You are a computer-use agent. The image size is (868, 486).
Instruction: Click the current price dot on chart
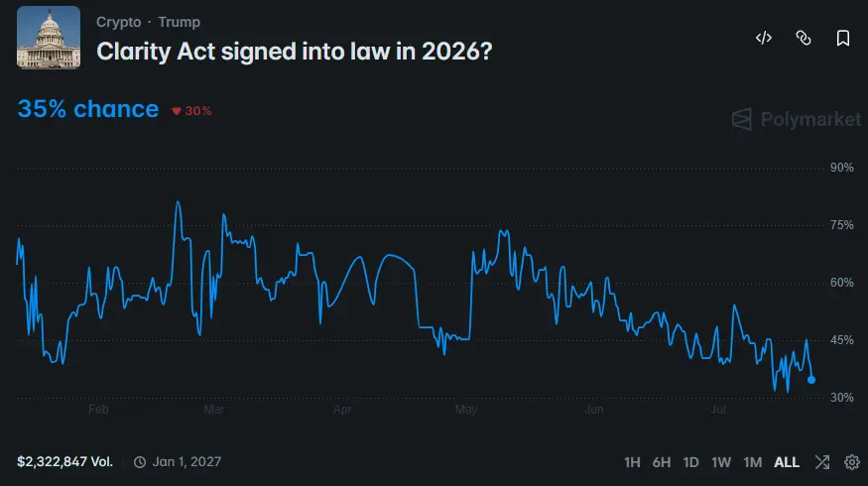click(811, 380)
